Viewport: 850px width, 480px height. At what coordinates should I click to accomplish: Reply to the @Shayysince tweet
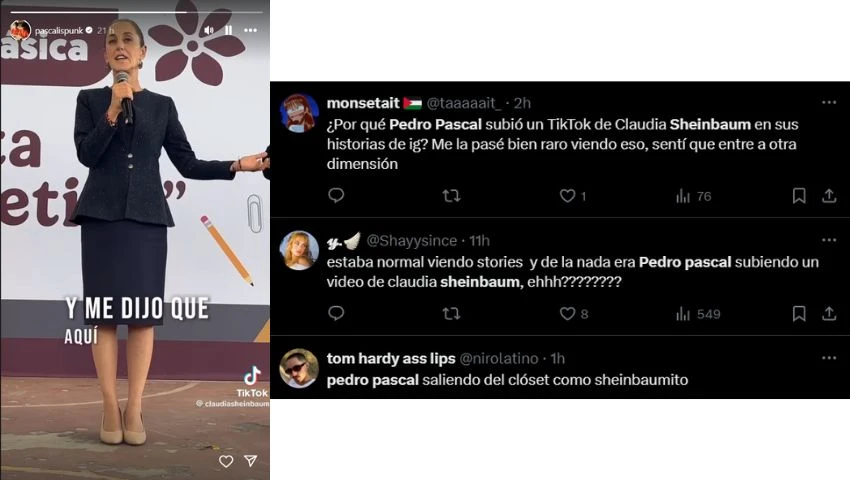pos(336,313)
